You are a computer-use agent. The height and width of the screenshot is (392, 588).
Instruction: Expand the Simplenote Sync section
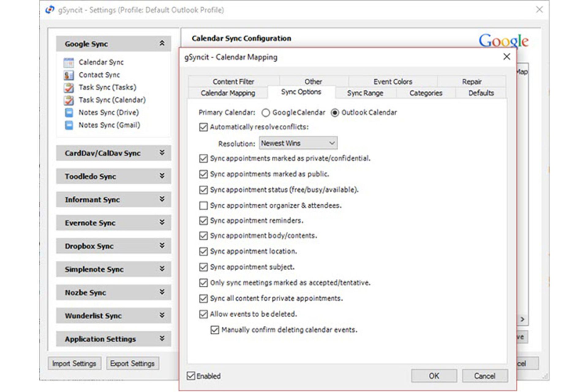coord(162,269)
